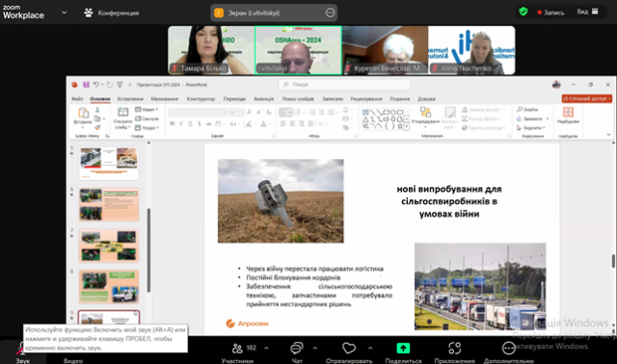Click the Знайти find button

tap(527, 109)
